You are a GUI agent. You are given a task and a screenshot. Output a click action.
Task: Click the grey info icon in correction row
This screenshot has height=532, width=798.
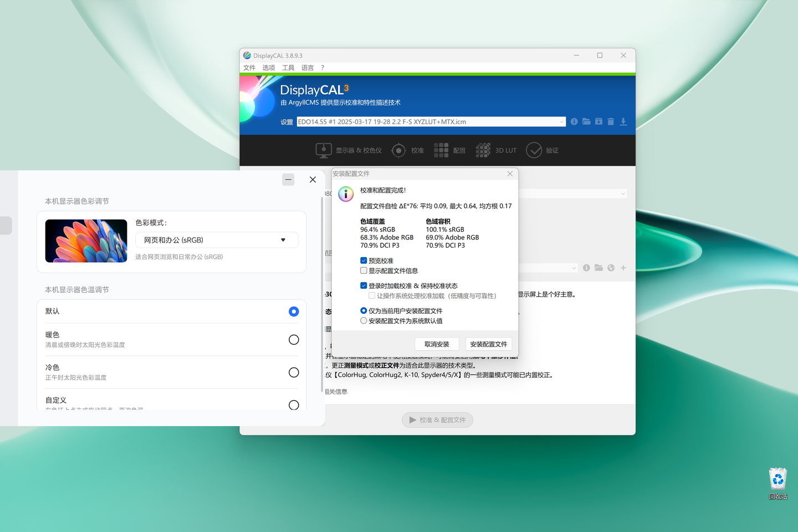click(x=586, y=268)
